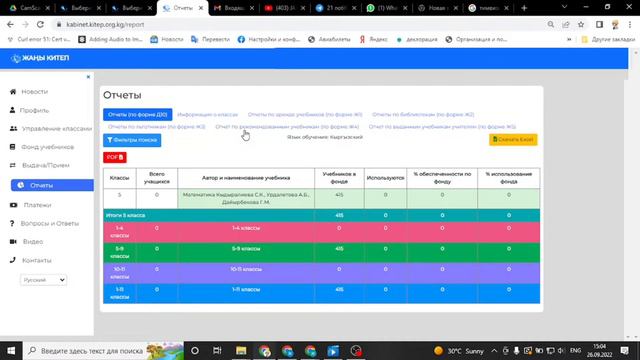Screen dimensions: 640x360
Task: Open the notification center icon
Action: point(624,351)
